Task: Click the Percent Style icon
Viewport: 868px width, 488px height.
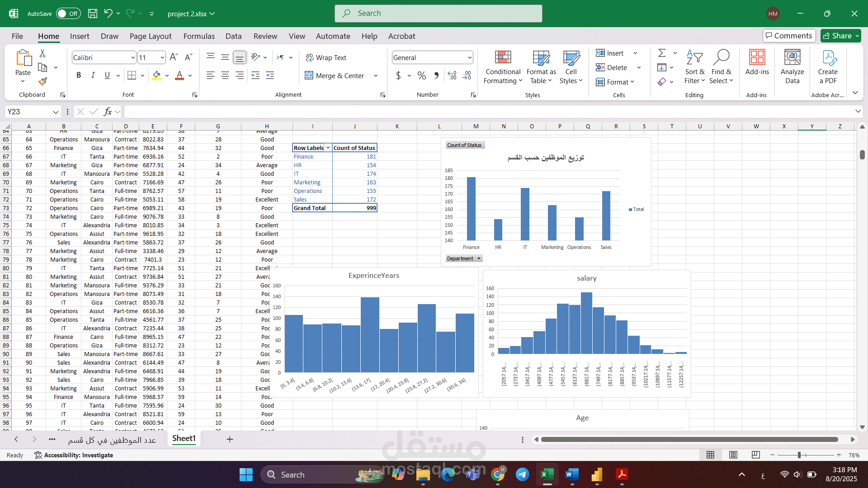Action: click(421, 75)
